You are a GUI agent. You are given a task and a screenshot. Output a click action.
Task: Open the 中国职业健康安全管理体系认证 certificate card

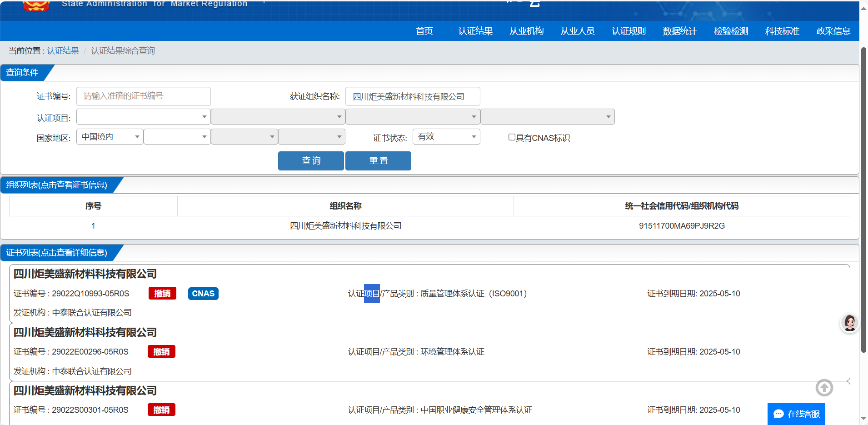tap(429, 403)
